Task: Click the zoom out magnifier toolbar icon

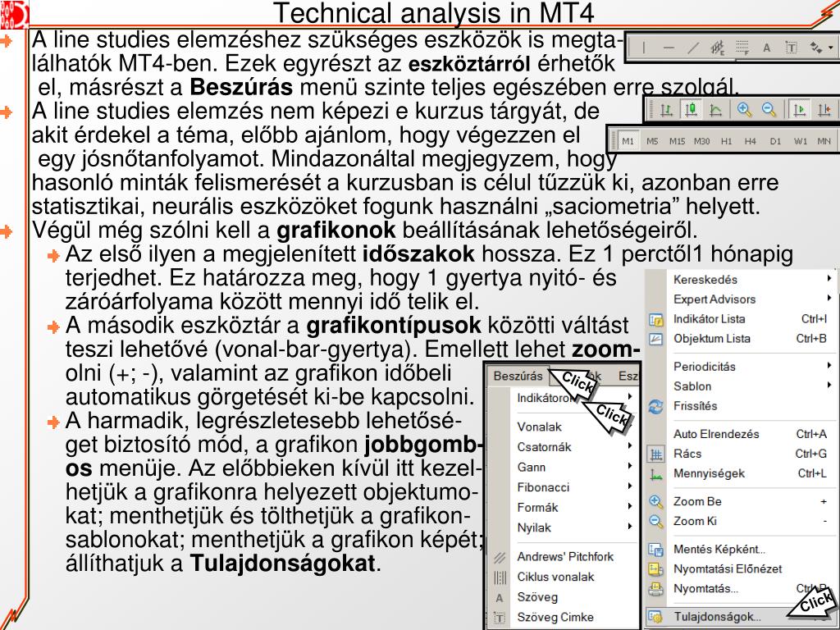Action: point(769,110)
